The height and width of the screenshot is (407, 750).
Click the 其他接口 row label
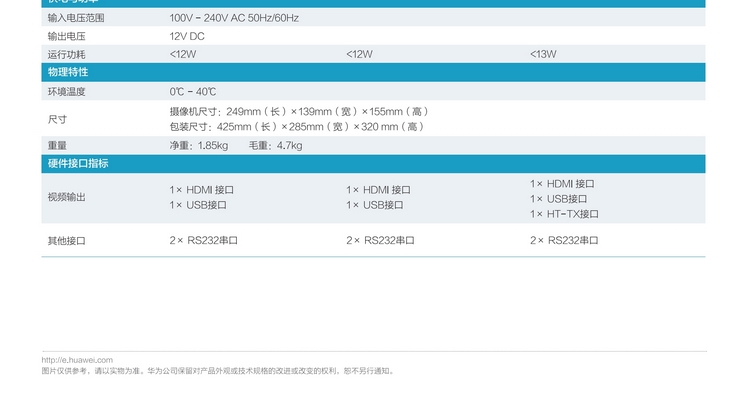point(65,241)
